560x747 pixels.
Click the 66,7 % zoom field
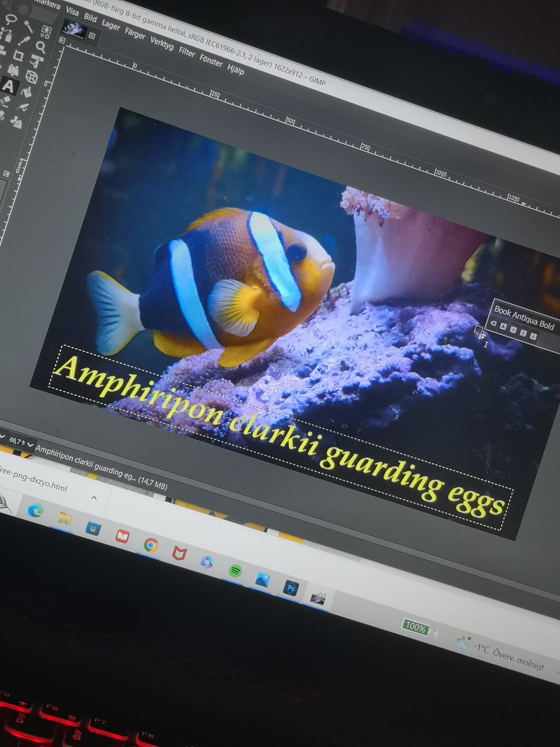[17, 441]
